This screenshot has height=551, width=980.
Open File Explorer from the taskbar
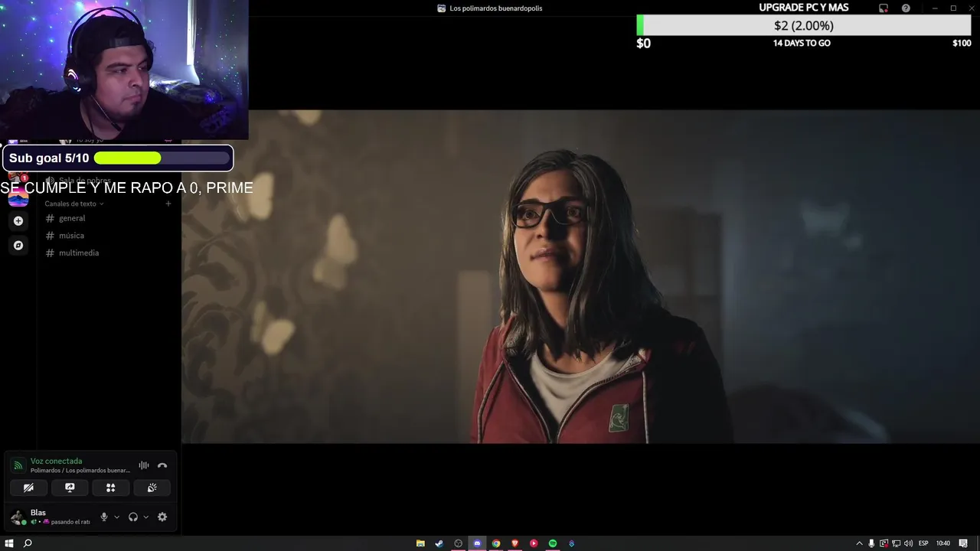pos(420,543)
